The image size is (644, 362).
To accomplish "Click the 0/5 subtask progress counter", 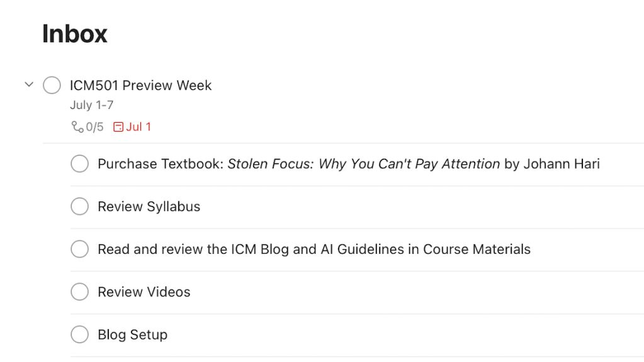I will tap(94, 127).
